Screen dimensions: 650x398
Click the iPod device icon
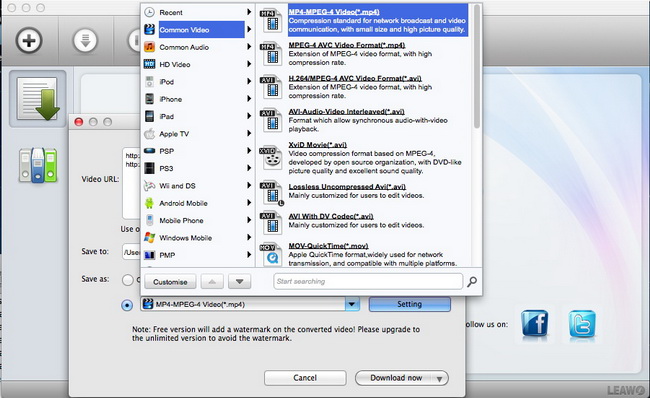coord(149,82)
